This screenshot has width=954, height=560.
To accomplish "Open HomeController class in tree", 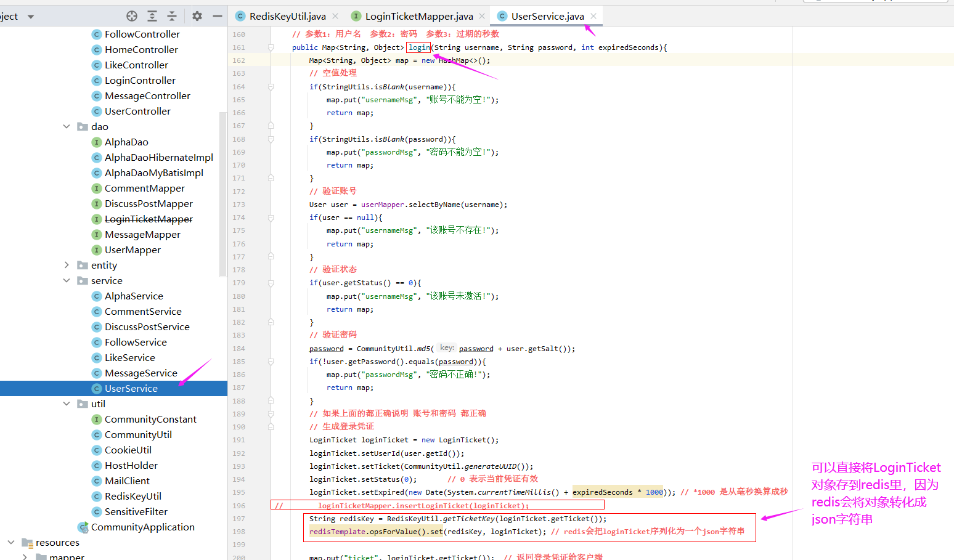I will [141, 49].
